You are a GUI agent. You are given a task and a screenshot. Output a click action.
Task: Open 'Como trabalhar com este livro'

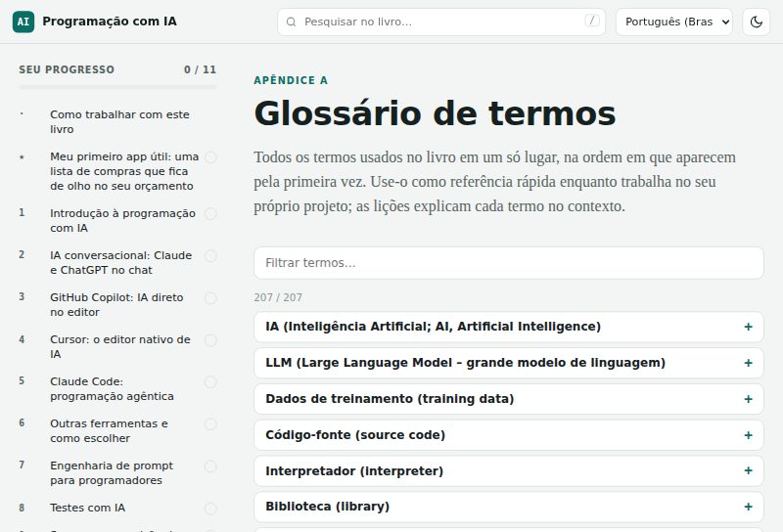(119, 122)
